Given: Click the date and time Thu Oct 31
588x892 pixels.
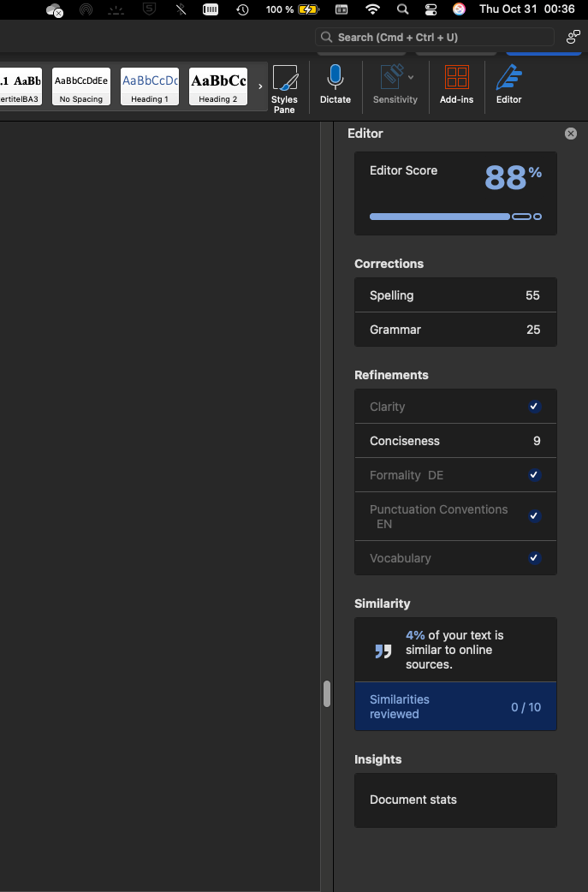Looking at the screenshot, I should pyautogui.click(x=527, y=9).
